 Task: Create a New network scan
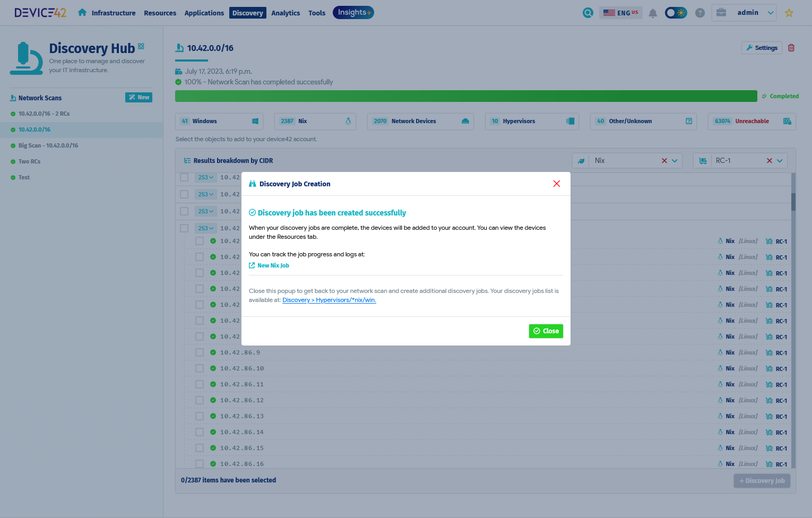[x=139, y=97]
